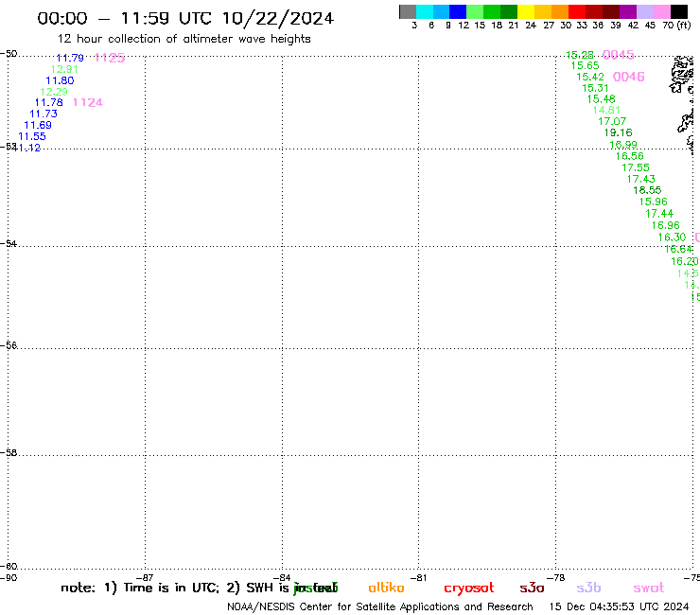
Task: Click the wave height value 16.64
Action: pos(678,249)
